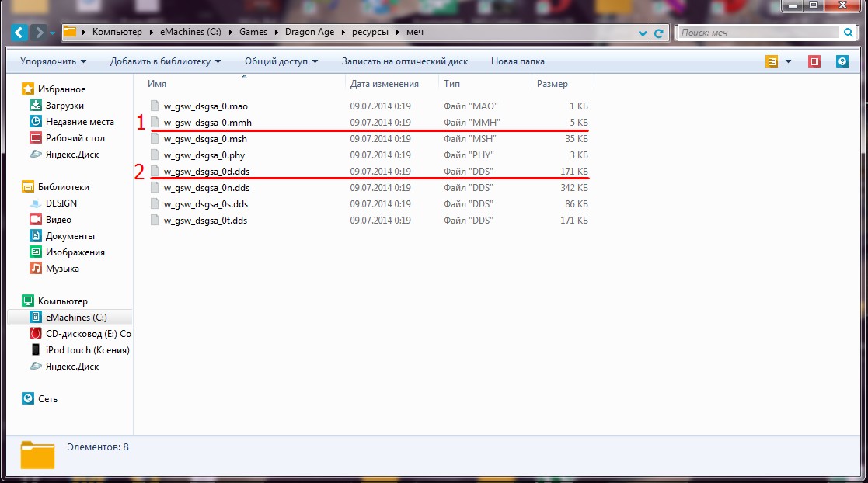Select ресурсы in the address path

tap(370, 32)
